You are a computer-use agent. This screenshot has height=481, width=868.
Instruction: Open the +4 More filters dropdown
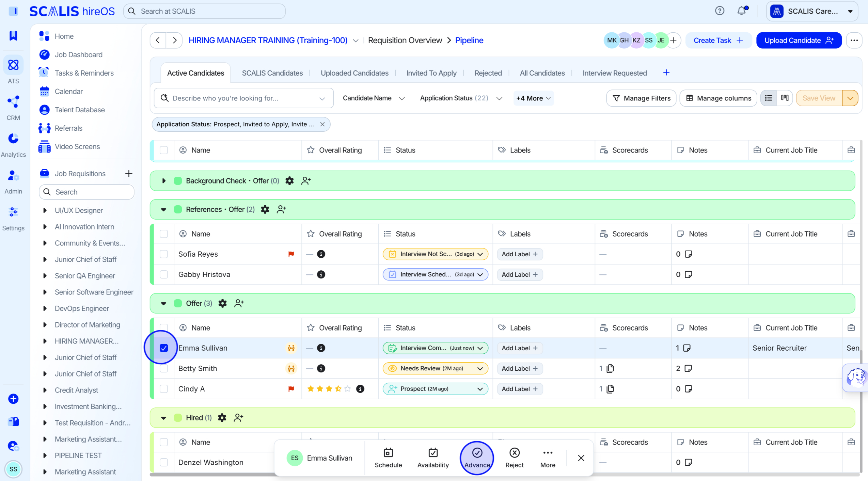pos(533,98)
